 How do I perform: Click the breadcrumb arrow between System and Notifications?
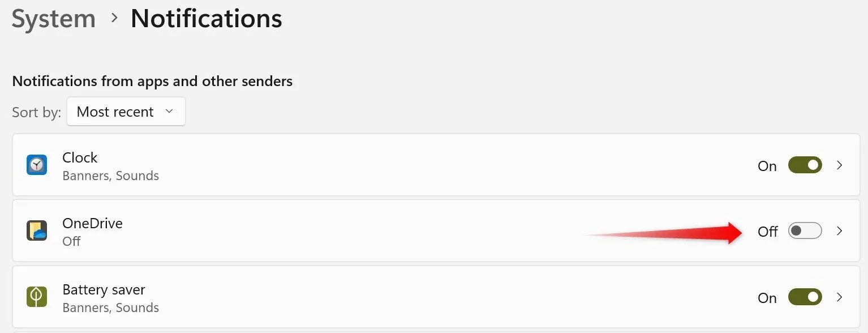point(115,18)
